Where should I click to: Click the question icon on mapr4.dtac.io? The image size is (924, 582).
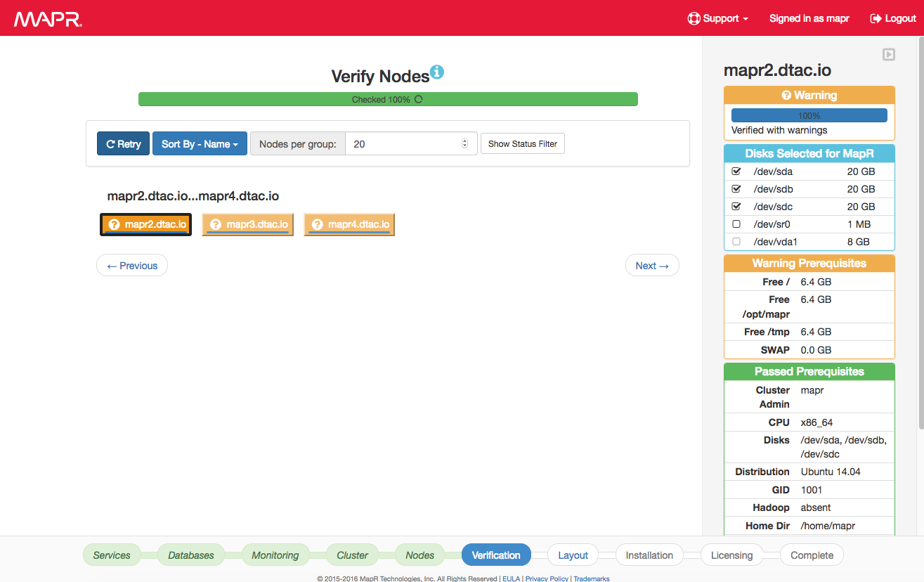pos(318,224)
